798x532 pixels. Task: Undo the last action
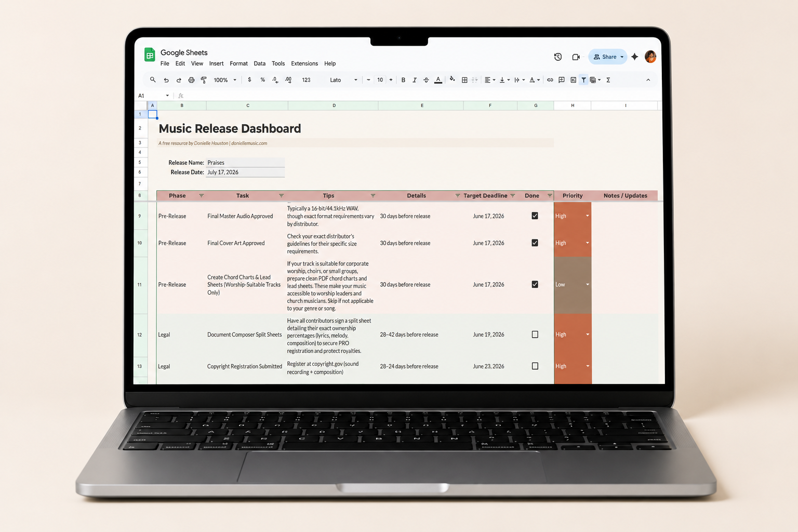pos(166,80)
